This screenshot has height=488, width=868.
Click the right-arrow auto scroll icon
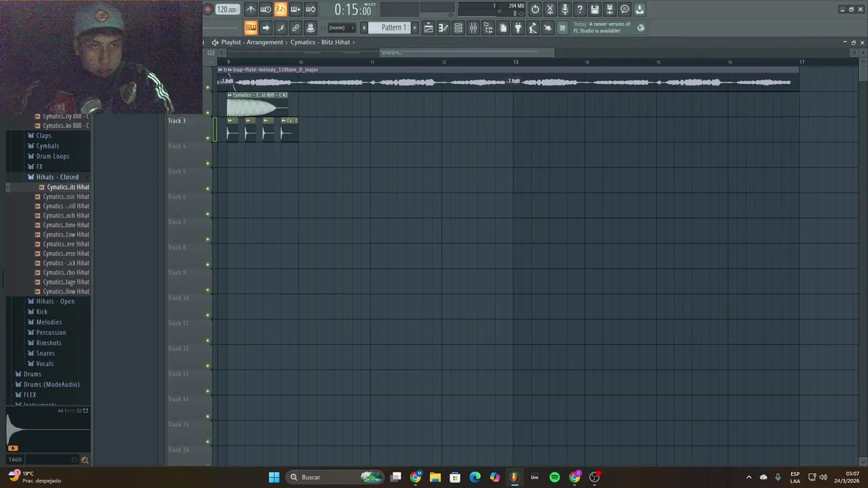point(266,28)
